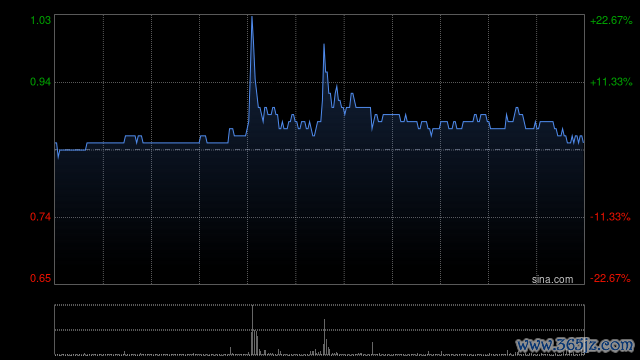640x360 pixels.
Task: Click the highest price spike on the chart
Action: pos(252,18)
